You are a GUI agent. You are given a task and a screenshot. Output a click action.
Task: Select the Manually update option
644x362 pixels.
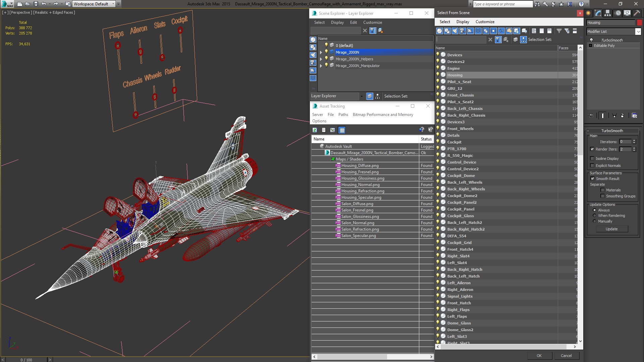point(594,221)
